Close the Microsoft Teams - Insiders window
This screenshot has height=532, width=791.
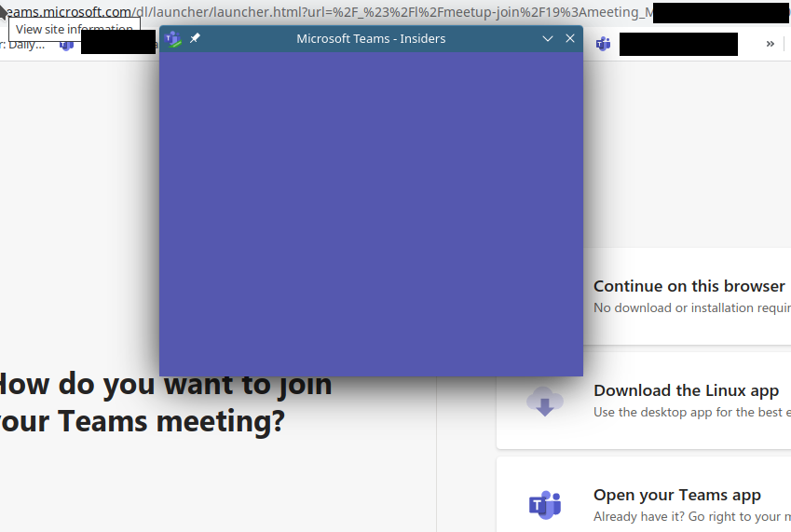pyautogui.click(x=570, y=38)
